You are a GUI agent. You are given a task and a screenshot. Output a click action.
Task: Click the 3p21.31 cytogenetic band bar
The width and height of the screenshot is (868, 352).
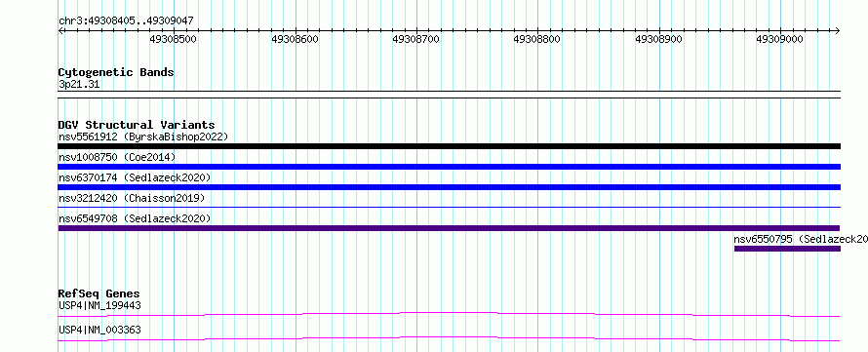click(x=449, y=95)
